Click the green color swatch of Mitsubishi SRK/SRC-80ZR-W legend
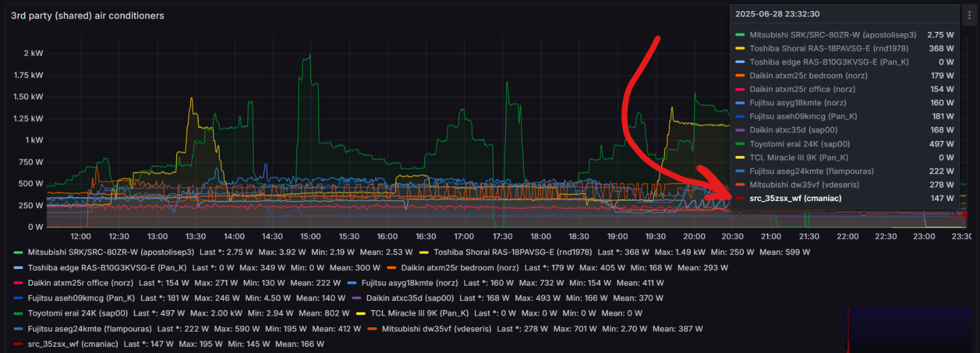This screenshot has width=980, height=353. 18,252
